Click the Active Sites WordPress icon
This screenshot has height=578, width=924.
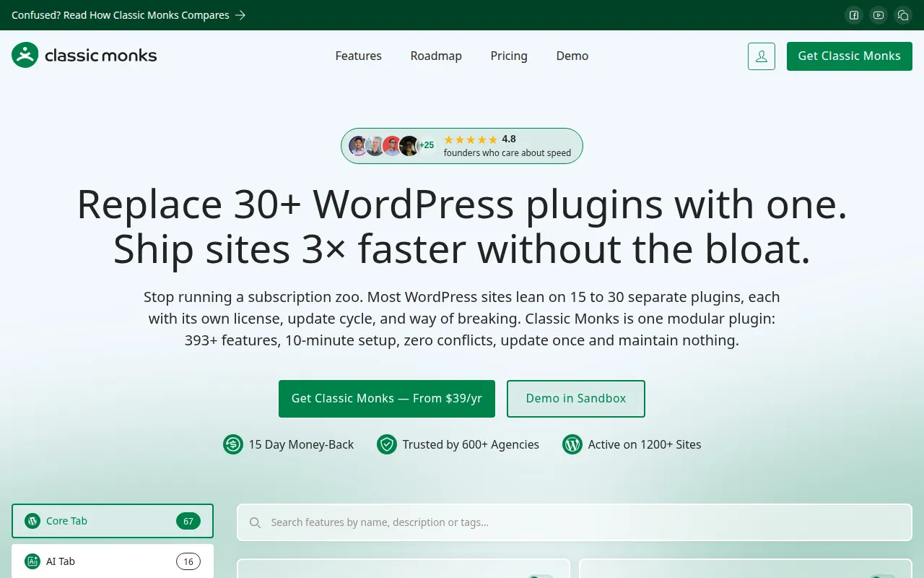572,444
